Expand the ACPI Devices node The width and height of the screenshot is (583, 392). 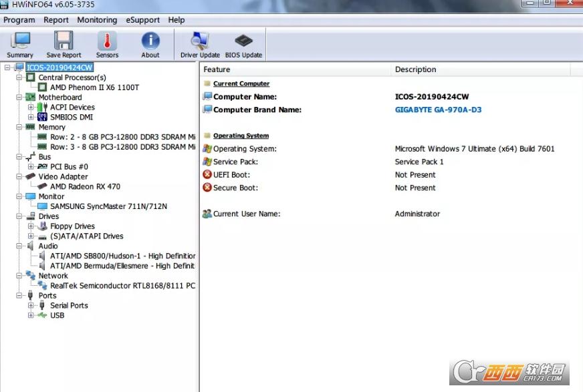[x=31, y=108]
